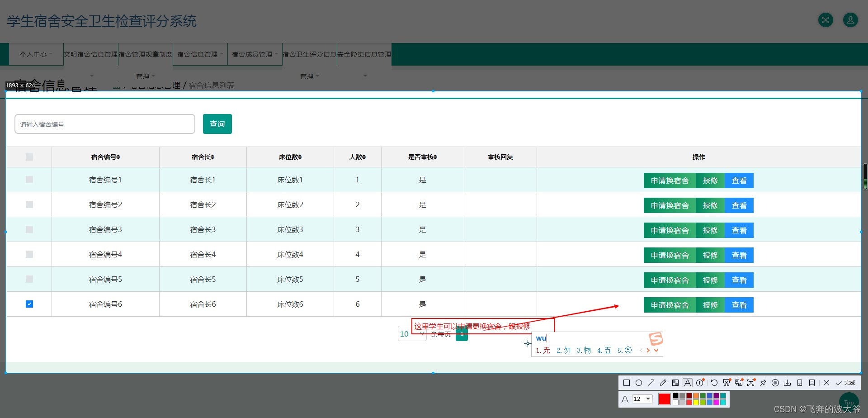Image resolution: width=868 pixels, height=418 pixels.
Task: Check the row checkbox for 宿舍编号2
Action: 29,204
